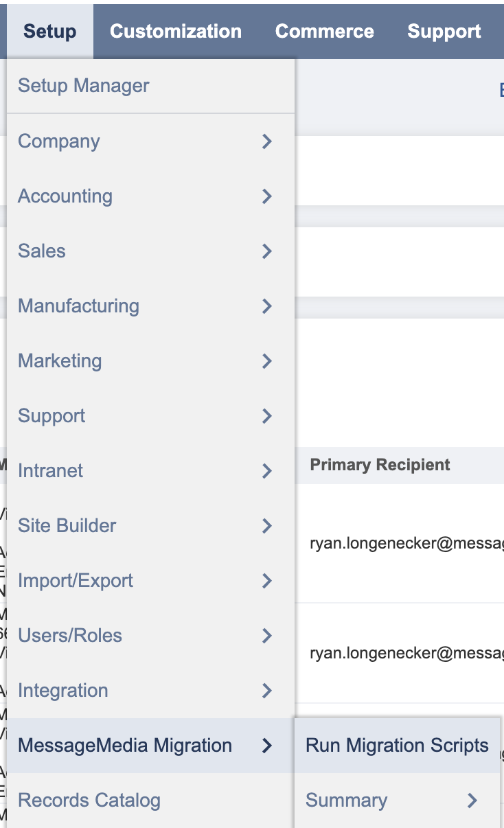504x828 pixels.
Task: Open the Records Catalog entry
Action: tap(89, 801)
